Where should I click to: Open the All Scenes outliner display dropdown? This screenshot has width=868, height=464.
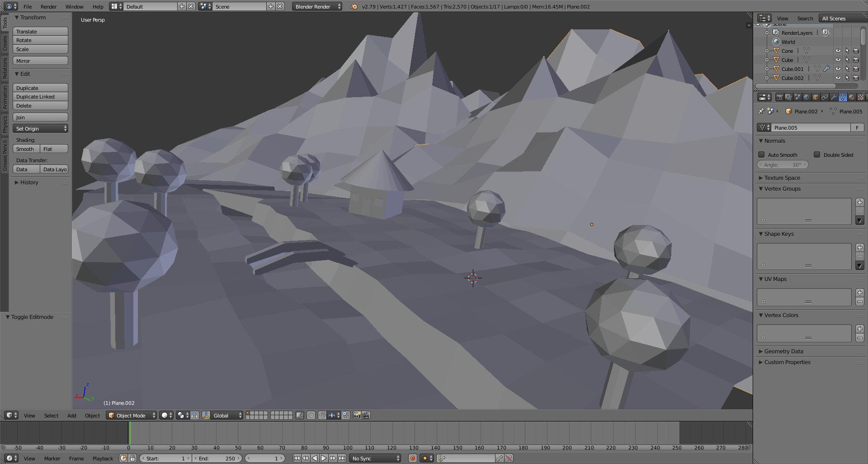click(x=843, y=18)
